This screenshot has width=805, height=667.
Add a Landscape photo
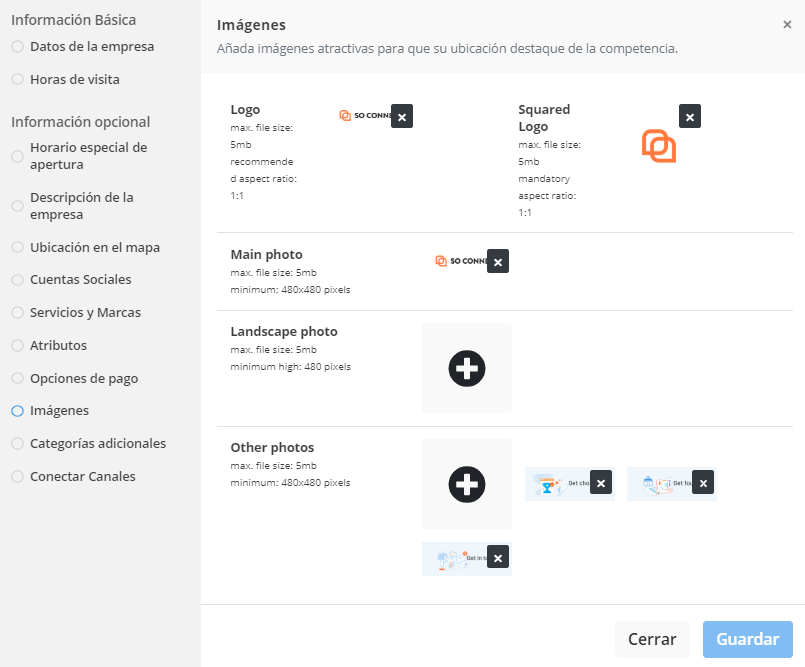(467, 368)
